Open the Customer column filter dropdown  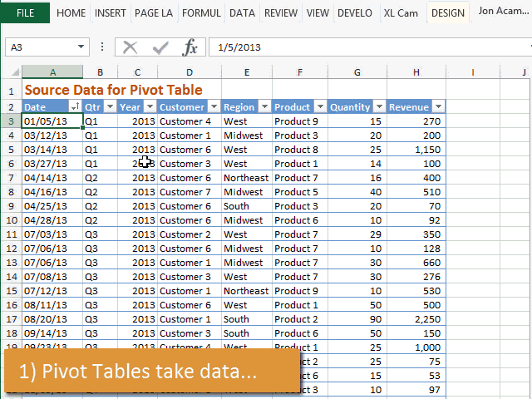[214, 107]
